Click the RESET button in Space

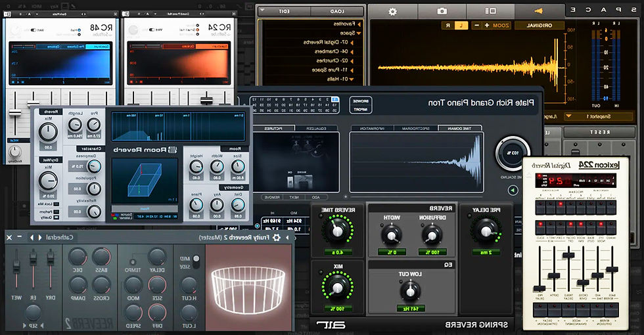599,132
